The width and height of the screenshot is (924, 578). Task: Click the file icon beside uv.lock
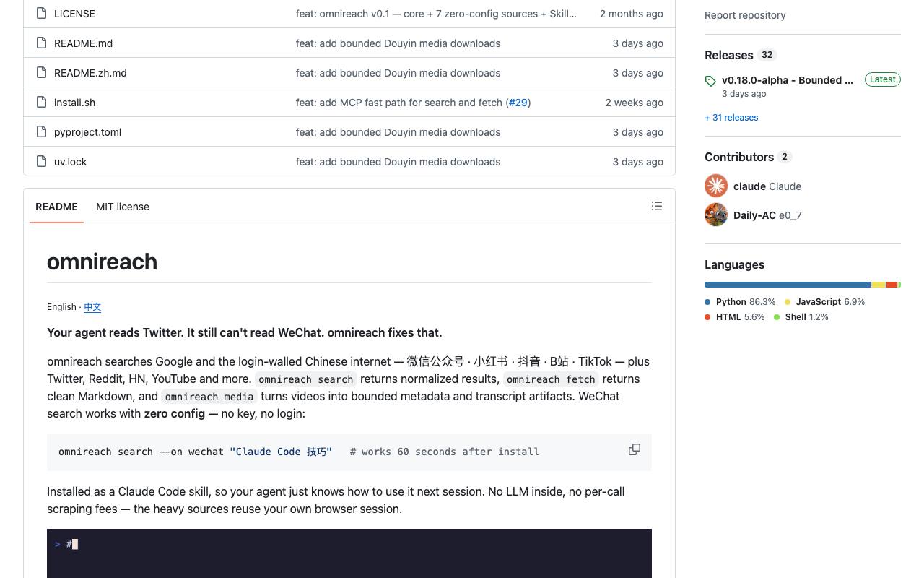(41, 161)
